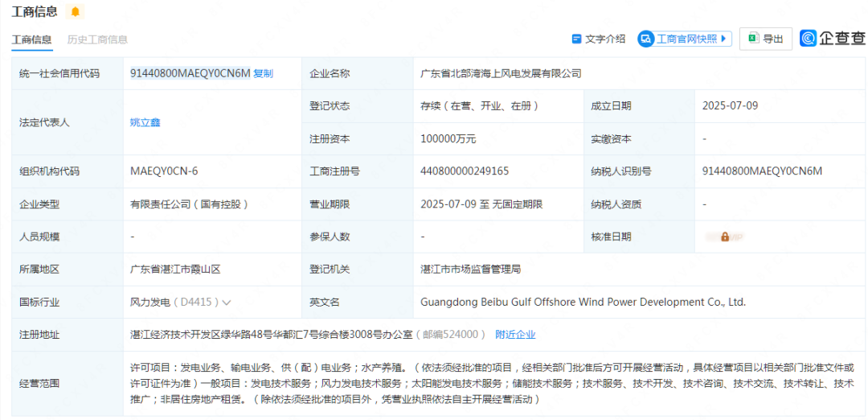Image resolution: width=868 pixels, height=420 pixels.
Task: Open the 历史工商信息 tab
Action: coord(97,39)
